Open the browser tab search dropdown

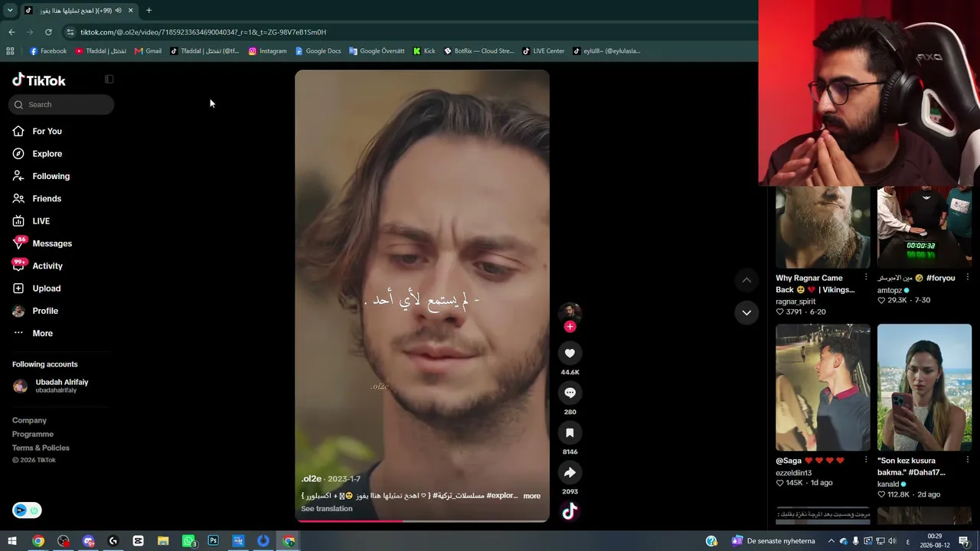click(10, 11)
